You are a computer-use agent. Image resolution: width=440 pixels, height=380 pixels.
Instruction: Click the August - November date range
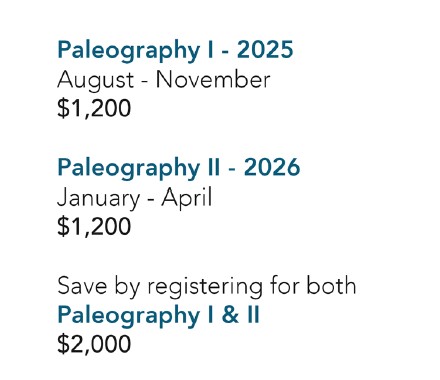click(164, 80)
